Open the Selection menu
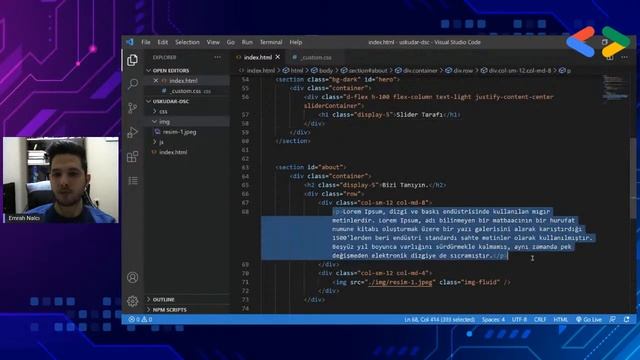 (x=187, y=42)
